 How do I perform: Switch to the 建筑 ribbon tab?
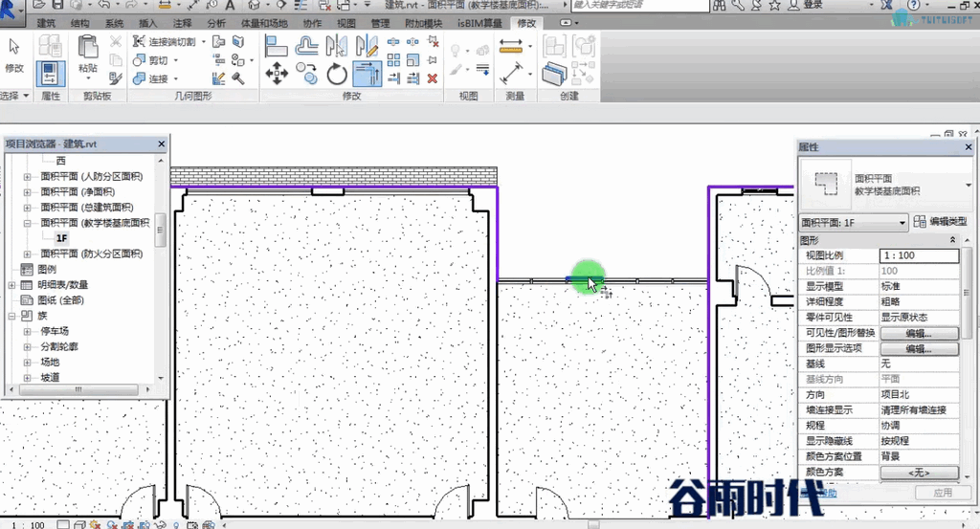pyautogui.click(x=46, y=23)
